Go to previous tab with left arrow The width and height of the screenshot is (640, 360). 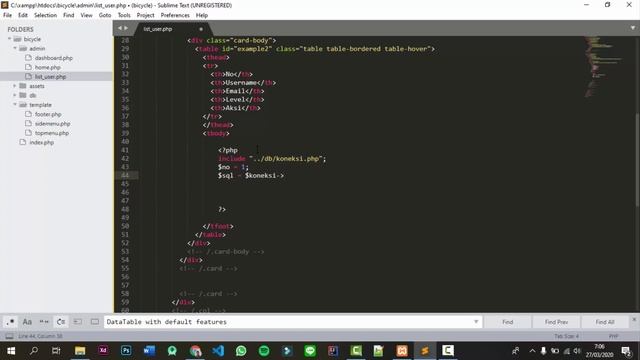tap(120, 28)
